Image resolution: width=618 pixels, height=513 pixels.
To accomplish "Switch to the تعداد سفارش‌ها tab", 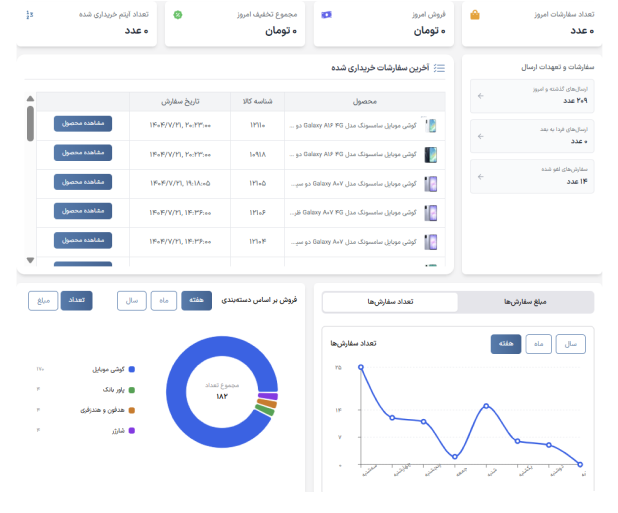I will pyautogui.click(x=390, y=302).
